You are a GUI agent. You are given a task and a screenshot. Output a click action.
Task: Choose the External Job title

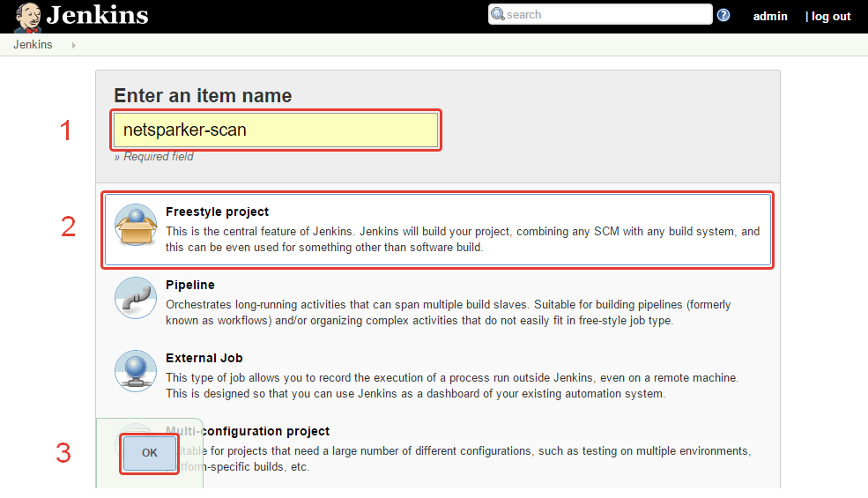204,358
